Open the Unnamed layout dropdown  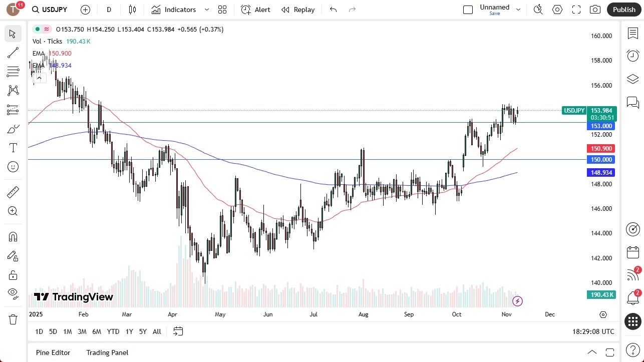click(x=518, y=9)
